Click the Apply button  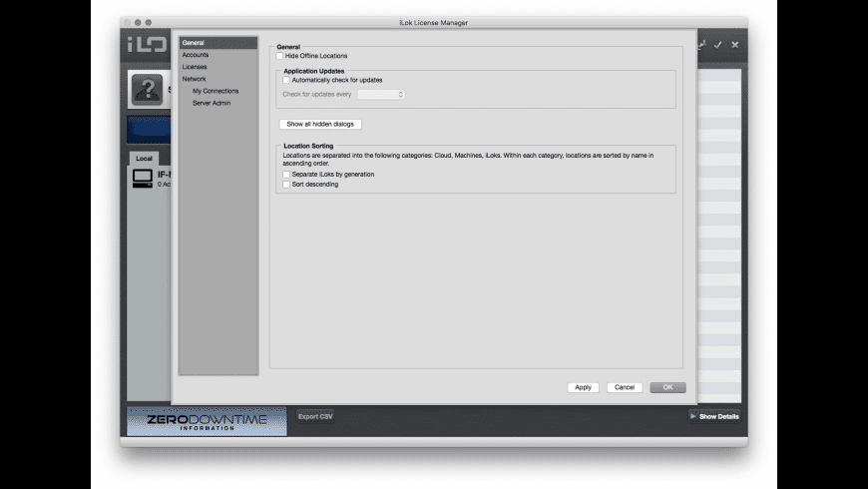pyautogui.click(x=583, y=387)
